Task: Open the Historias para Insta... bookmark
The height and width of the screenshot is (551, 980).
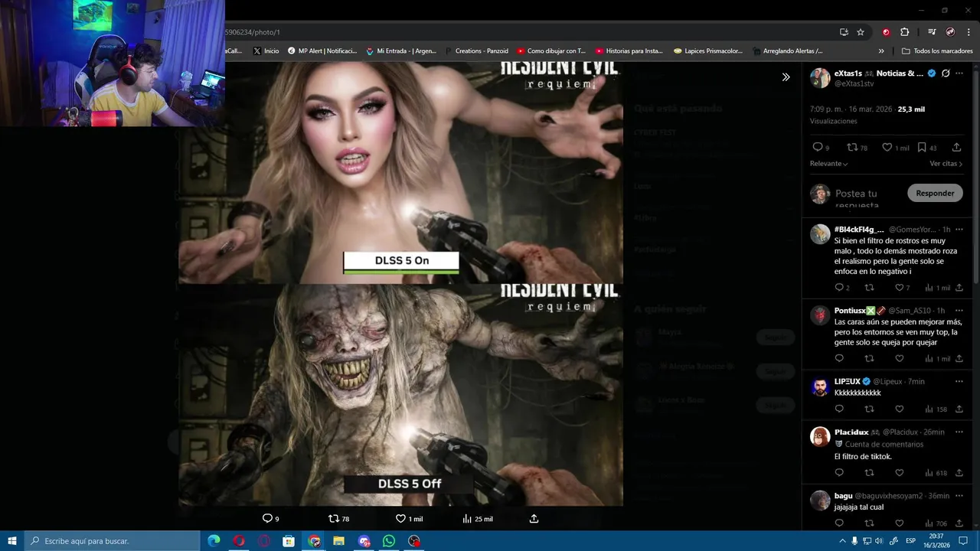Action: click(629, 51)
